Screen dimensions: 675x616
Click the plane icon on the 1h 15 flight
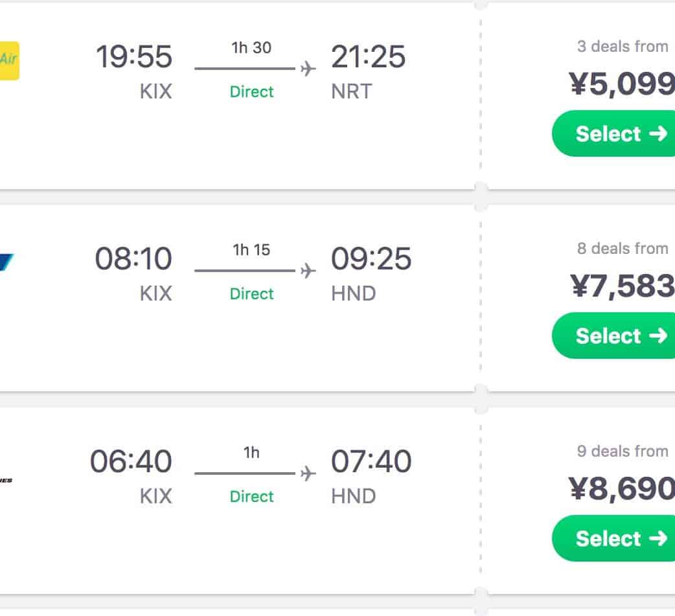[x=308, y=271]
